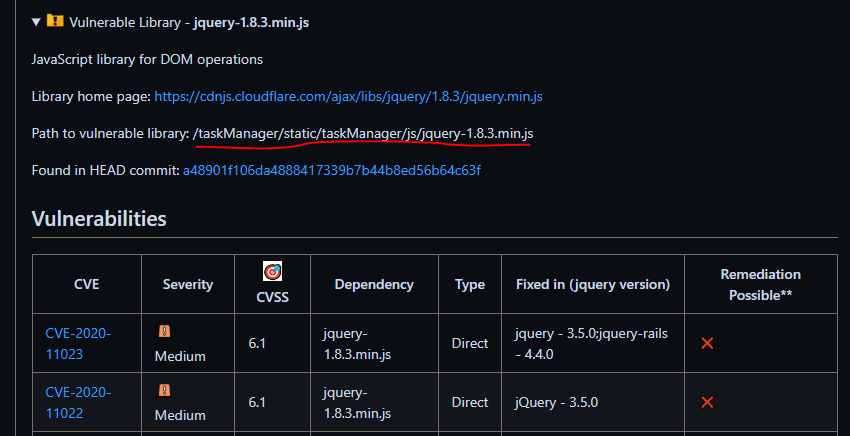Viewport: 850px width, 436px height.
Task: Open the CVE-2020-11022 link
Action: [78, 402]
